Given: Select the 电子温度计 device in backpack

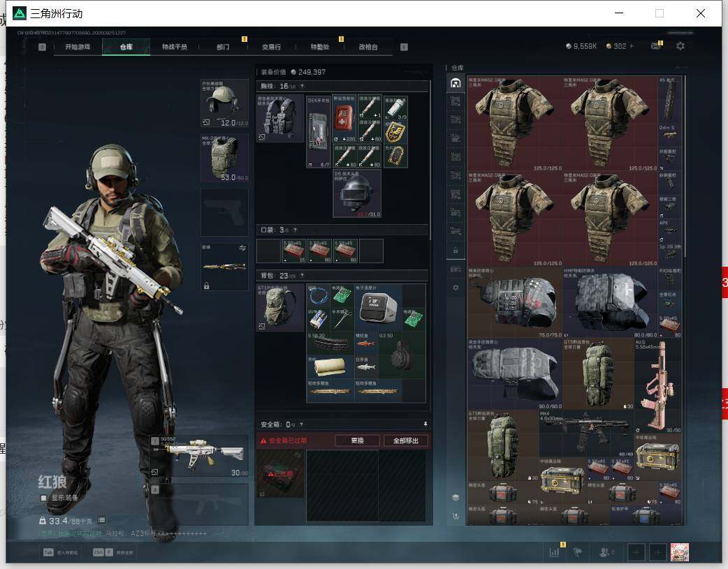Looking at the screenshot, I should (378, 308).
